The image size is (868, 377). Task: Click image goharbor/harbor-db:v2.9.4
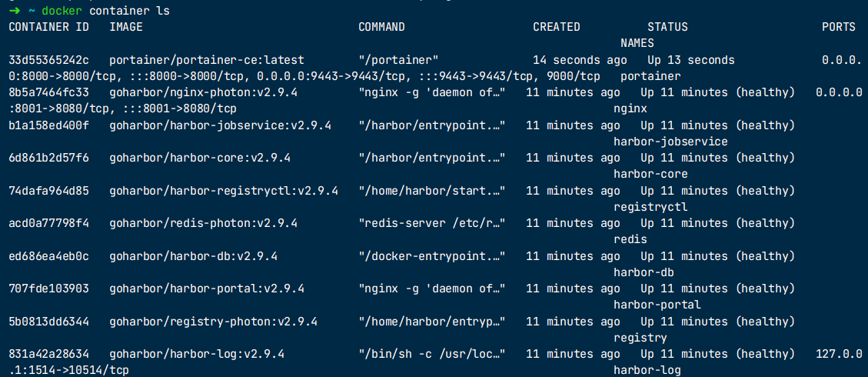tap(194, 255)
